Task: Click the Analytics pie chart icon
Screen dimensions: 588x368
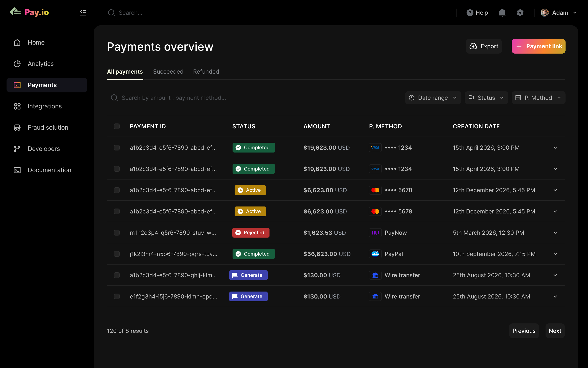Action: point(17,64)
